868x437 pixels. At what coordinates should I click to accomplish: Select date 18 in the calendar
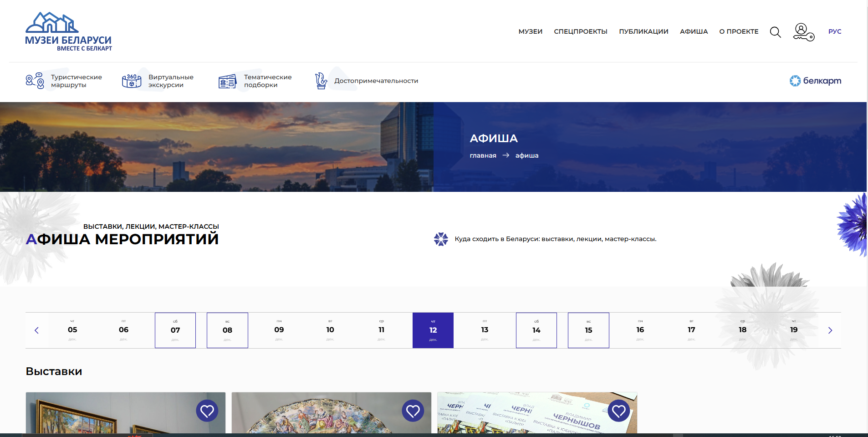[743, 330]
